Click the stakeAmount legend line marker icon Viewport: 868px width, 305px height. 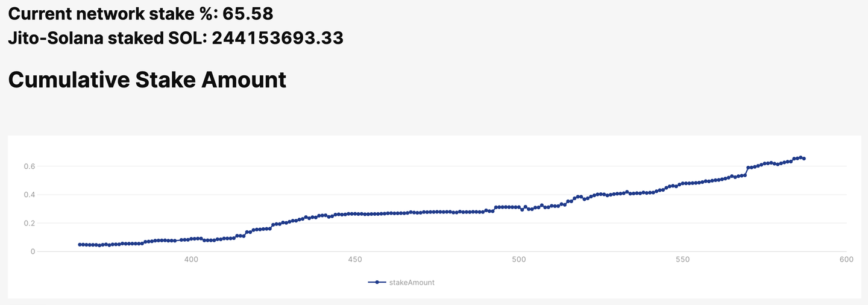tap(377, 282)
